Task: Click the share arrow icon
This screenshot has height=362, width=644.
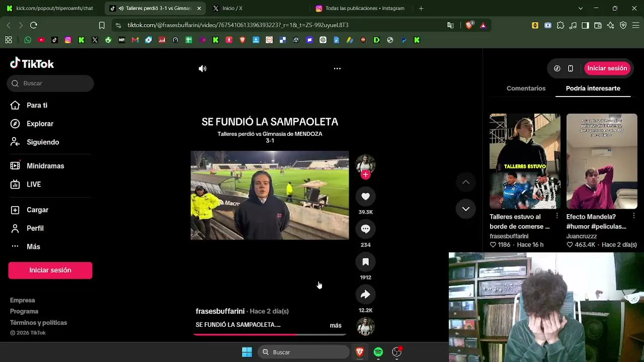Action: click(365, 294)
